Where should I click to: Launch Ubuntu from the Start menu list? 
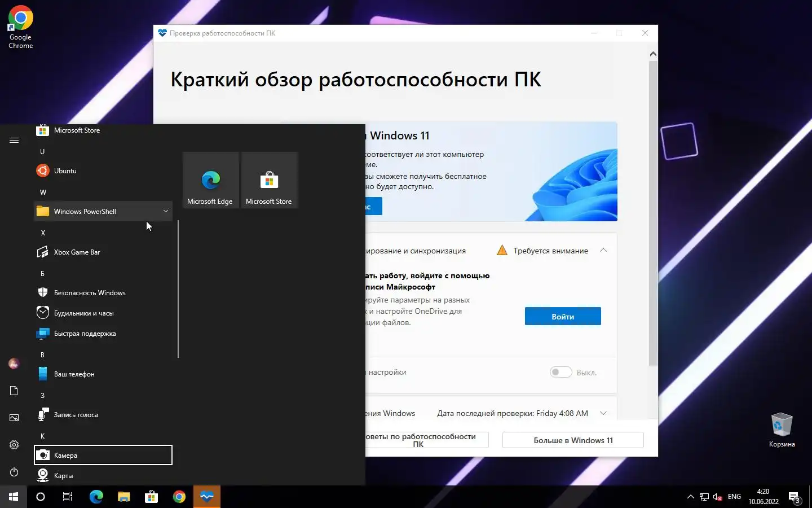[103, 171]
